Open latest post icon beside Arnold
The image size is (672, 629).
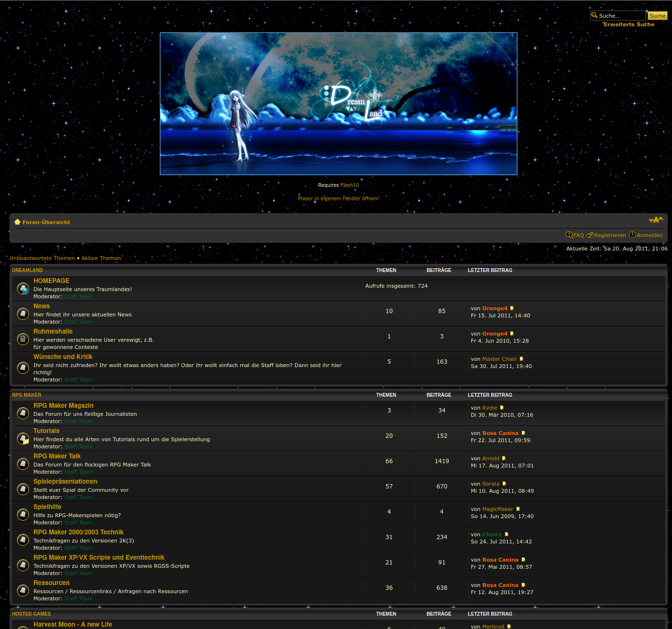pos(504,459)
